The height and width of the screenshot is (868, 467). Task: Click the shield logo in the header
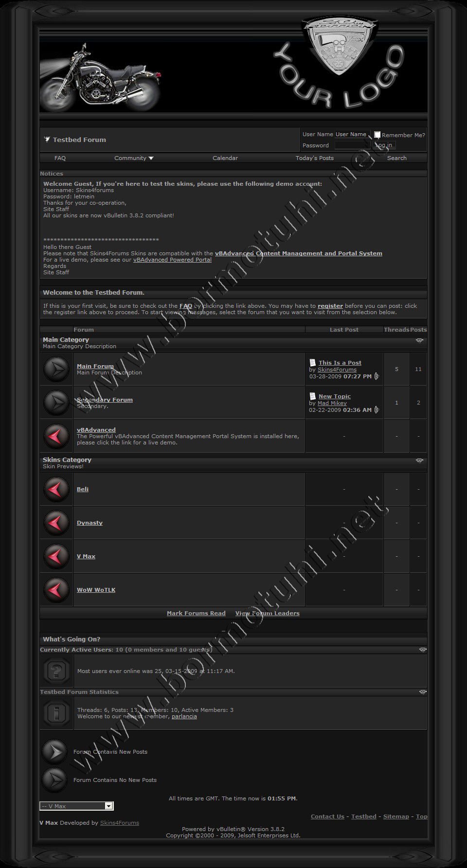pyautogui.click(x=339, y=46)
